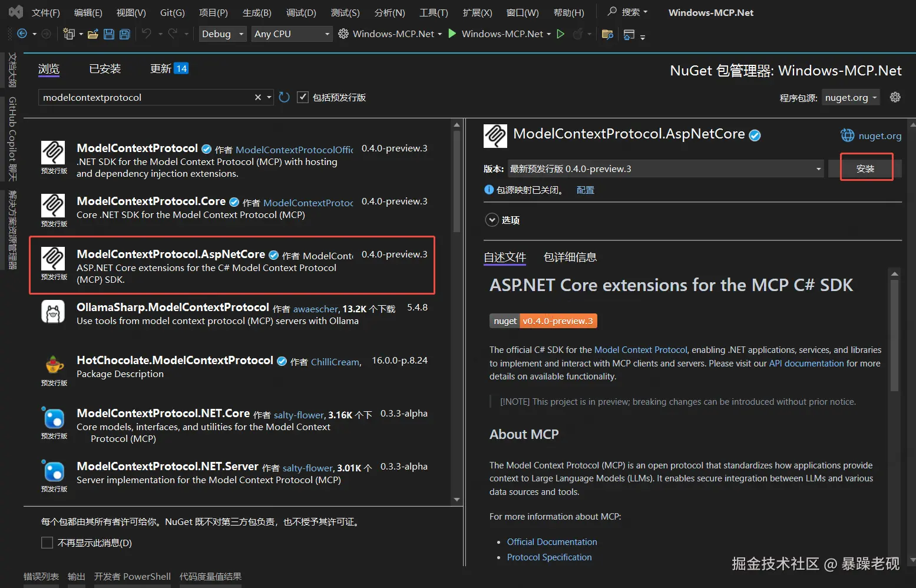Viewport: 916px width, 588px height.
Task: Click the browser link window icon in toolbar
Action: point(629,35)
